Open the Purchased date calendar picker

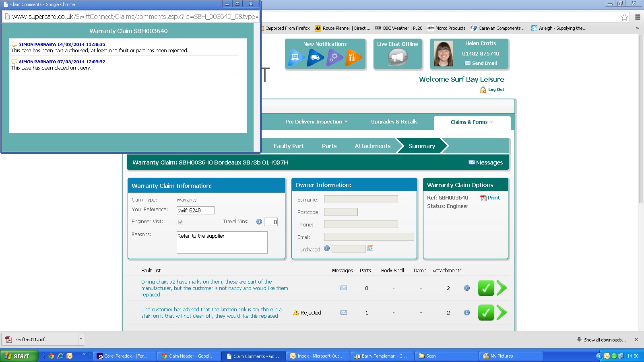pos(370,249)
